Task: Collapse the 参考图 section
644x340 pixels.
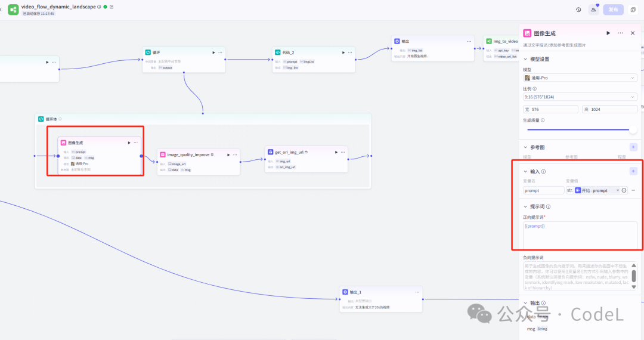Action: [525, 147]
